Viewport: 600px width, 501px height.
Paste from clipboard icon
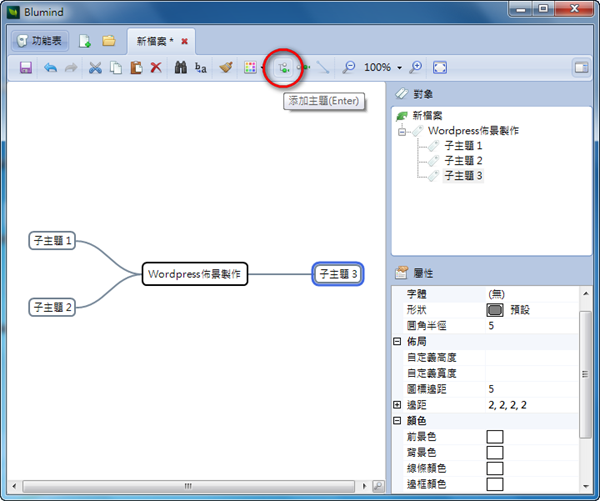(136, 67)
